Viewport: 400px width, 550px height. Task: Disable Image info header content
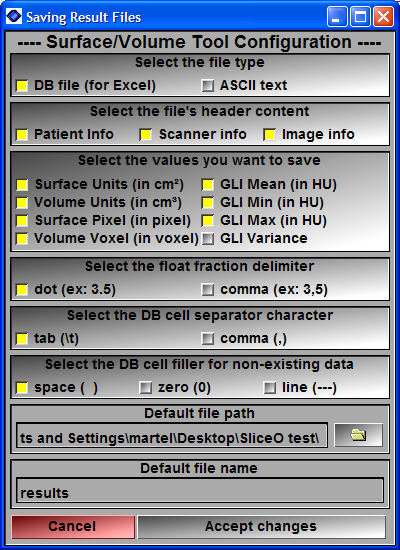(x=270, y=134)
